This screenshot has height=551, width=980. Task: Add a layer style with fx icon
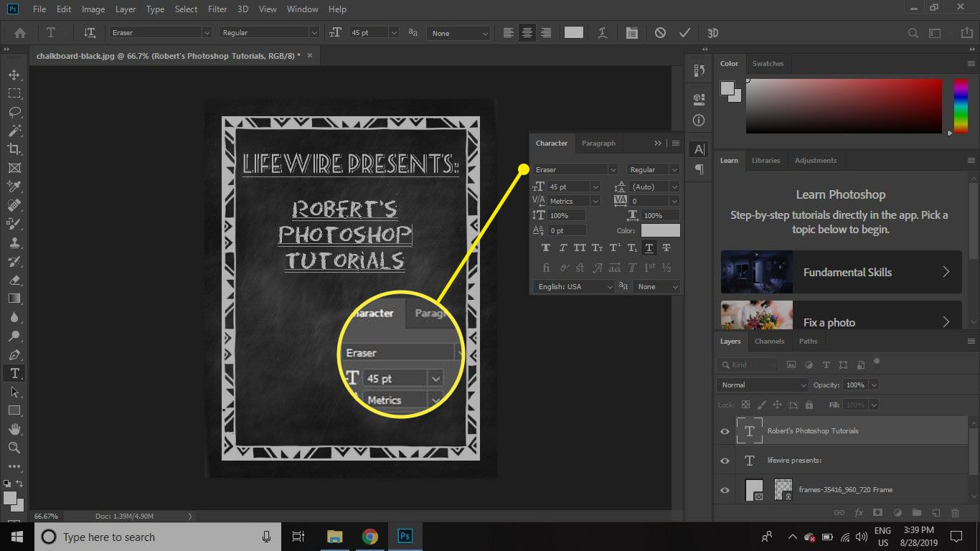click(859, 513)
